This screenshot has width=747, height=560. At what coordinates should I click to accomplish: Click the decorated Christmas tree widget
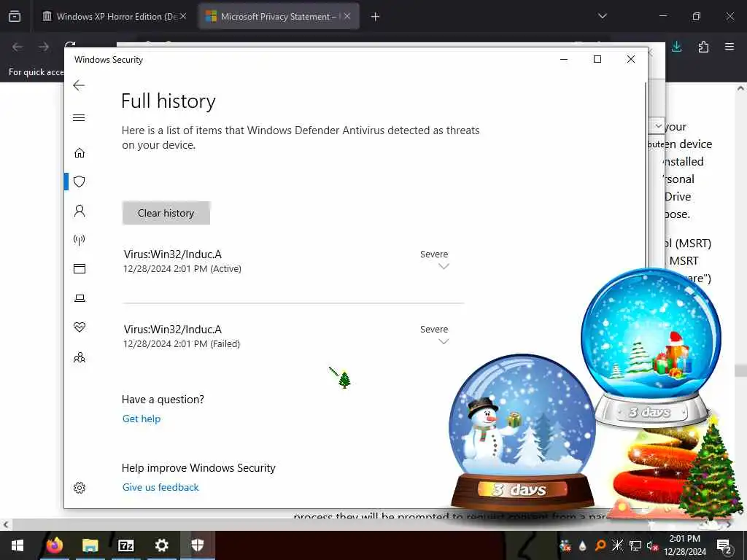710,469
